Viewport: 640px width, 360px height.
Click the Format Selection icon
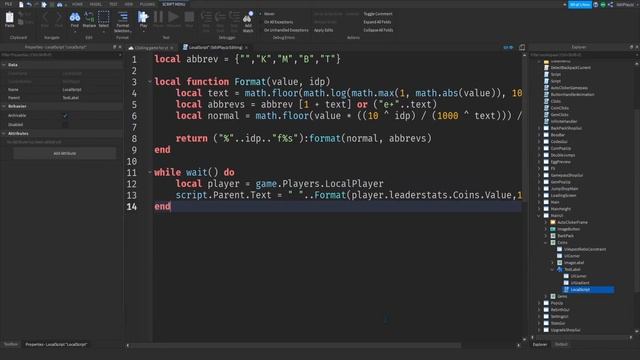pyautogui.click(x=122, y=17)
